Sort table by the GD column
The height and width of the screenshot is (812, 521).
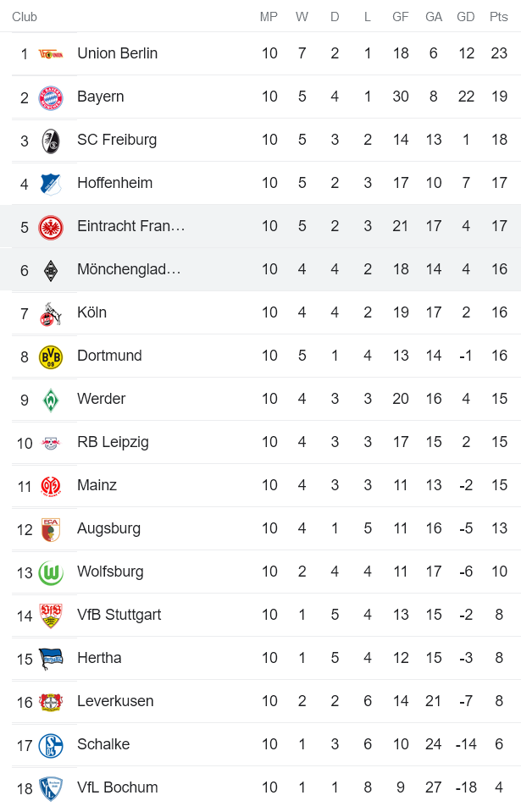[466, 15]
